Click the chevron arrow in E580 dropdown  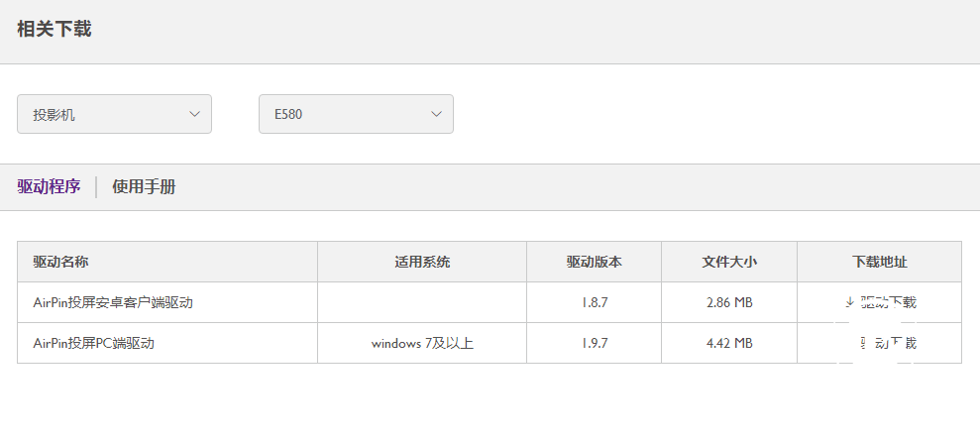point(436,114)
